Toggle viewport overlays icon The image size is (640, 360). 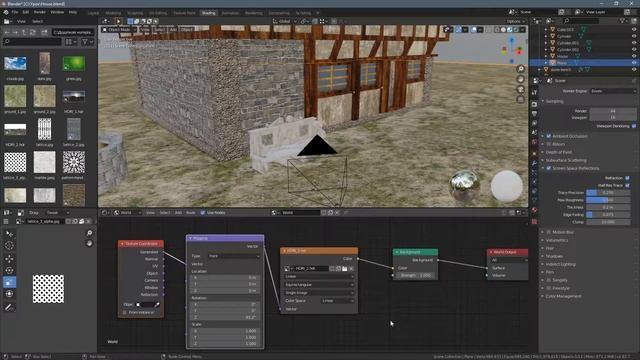[474, 30]
